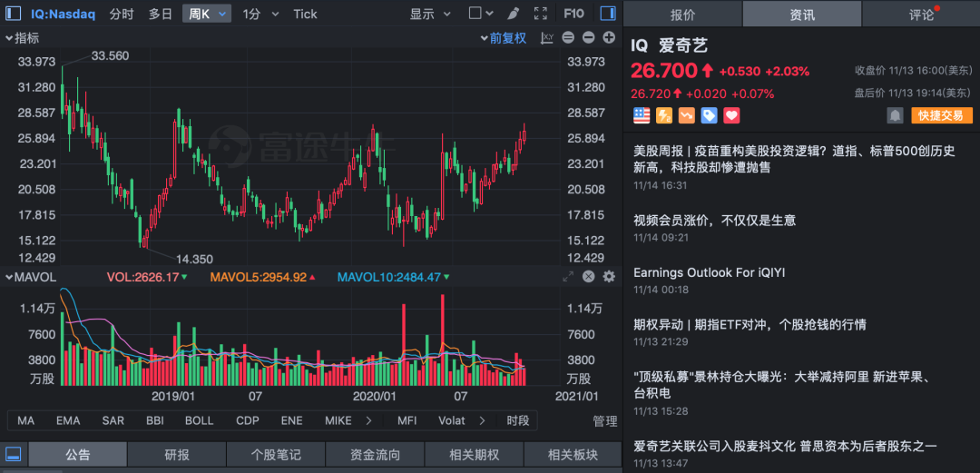Open the 研报 research reports tab
This screenshot has width=980, height=473.
(x=177, y=455)
